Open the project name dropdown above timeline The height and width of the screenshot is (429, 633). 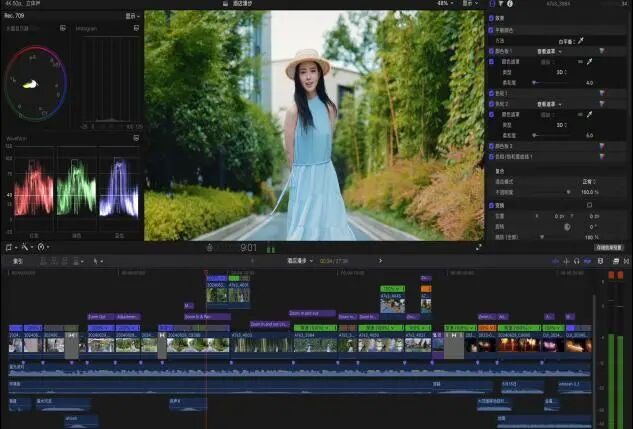pyautogui.click(x=300, y=261)
